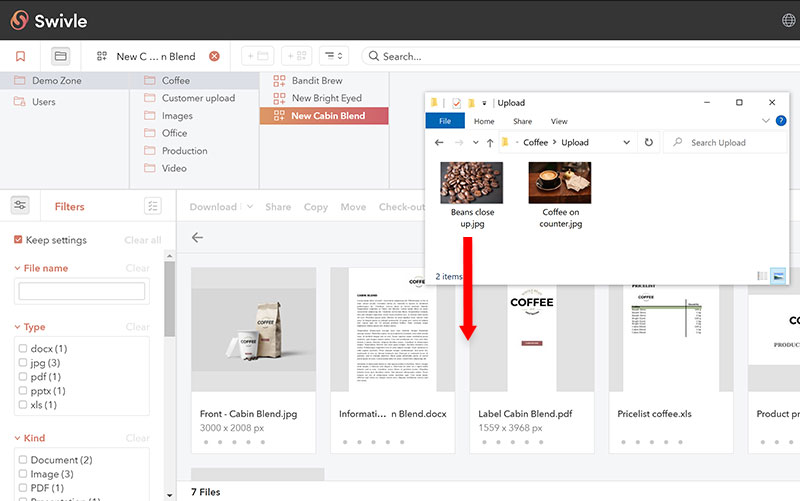Select the Beans close up.jpg file
This screenshot has height=501, width=800.
(472, 195)
